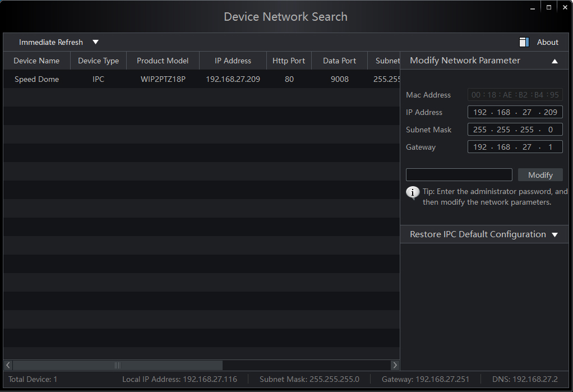The height and width of the screenshot is (392, 573).
Task: Select the Speed Dome device row
Action: 202,79
